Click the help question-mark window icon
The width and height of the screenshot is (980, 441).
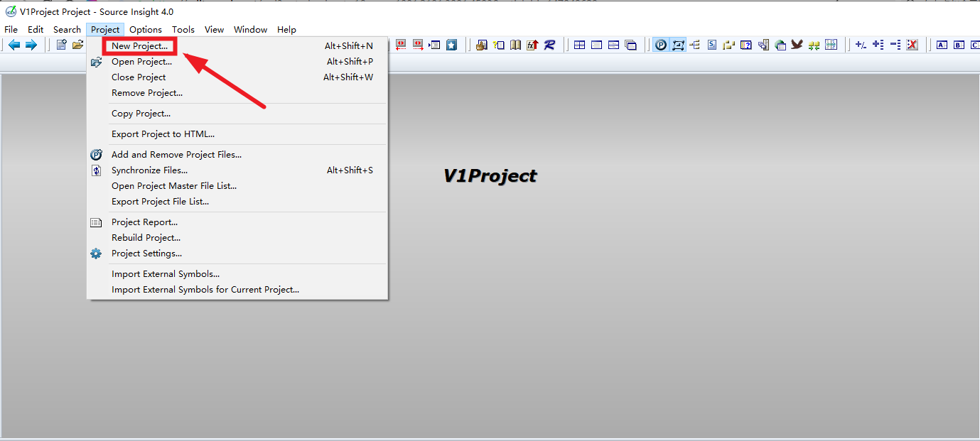[x=746, y=45]
